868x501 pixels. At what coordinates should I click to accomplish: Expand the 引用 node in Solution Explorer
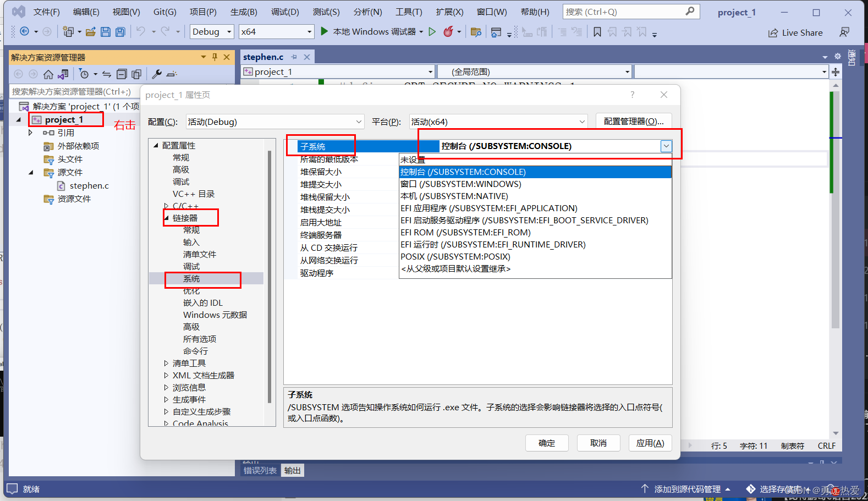click(30, 133)
